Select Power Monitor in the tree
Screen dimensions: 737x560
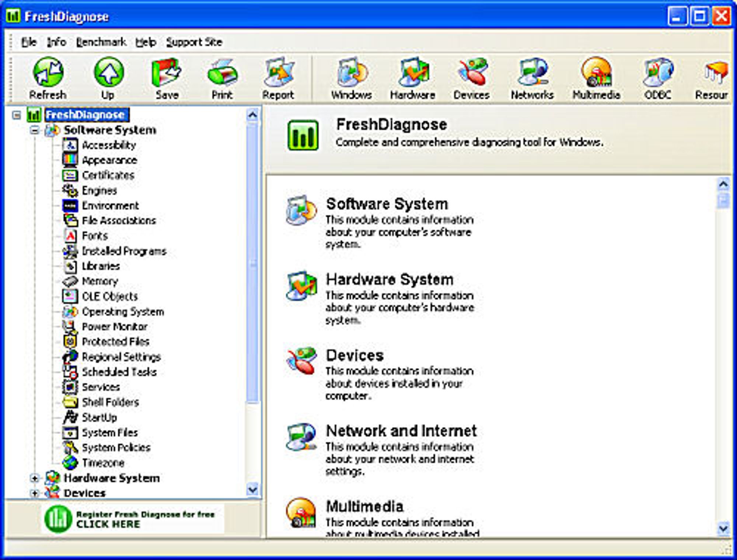coord(115,326)
